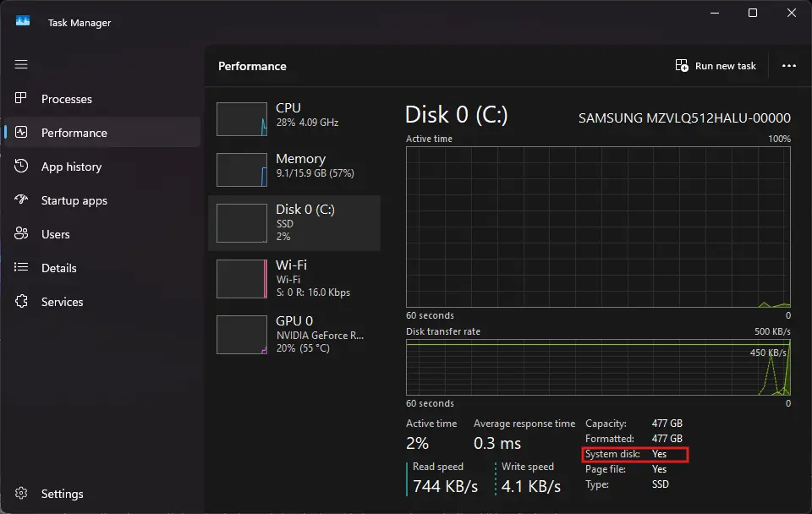Open the App history page

pos(71,167)
